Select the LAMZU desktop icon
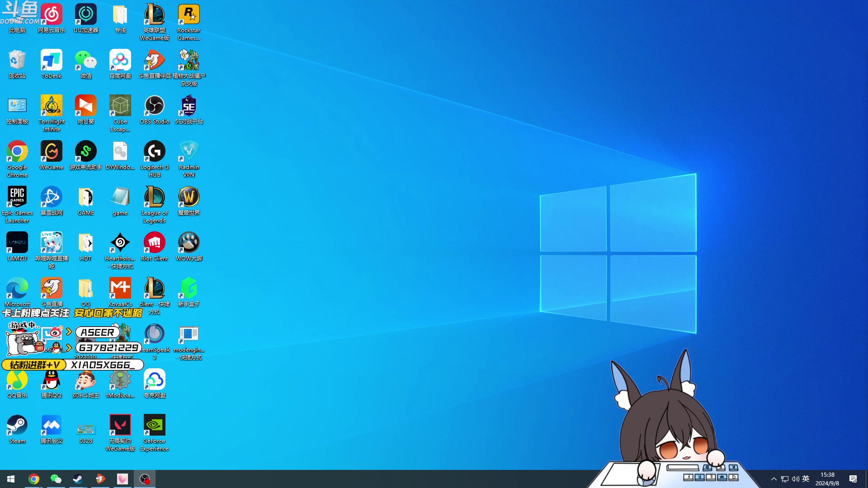This screenshot has width=868, height=488. pos(17,246)
